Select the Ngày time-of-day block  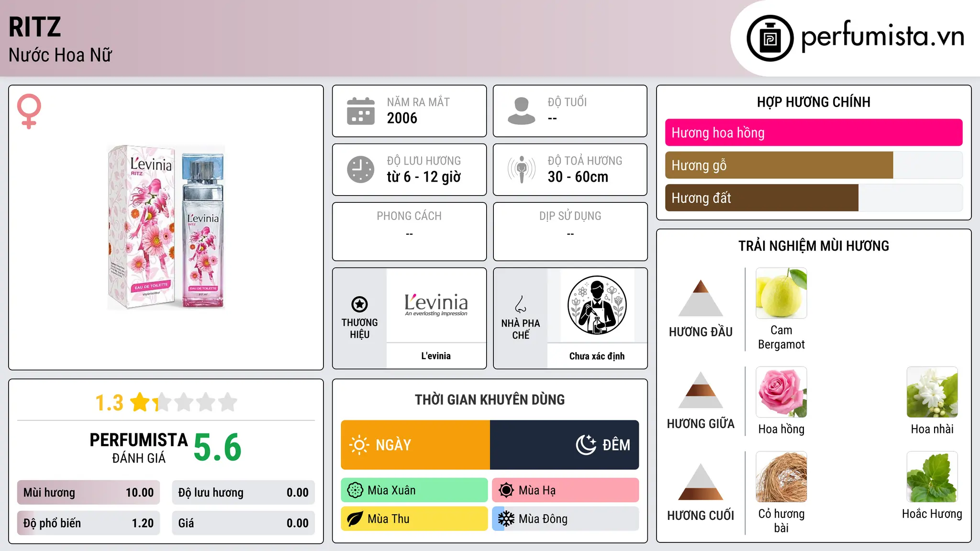coord(415,445)
